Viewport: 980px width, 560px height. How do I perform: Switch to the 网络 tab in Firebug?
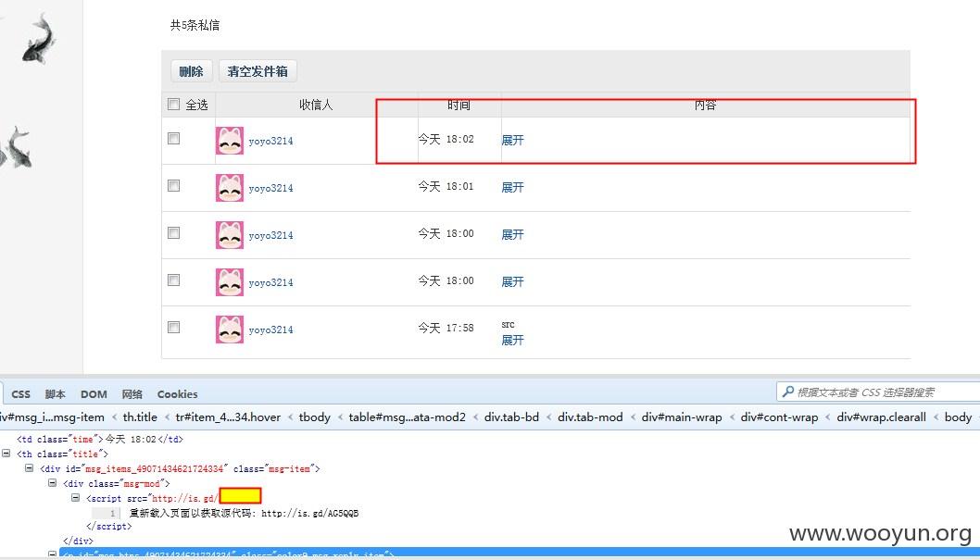click(x=132, y=394)
